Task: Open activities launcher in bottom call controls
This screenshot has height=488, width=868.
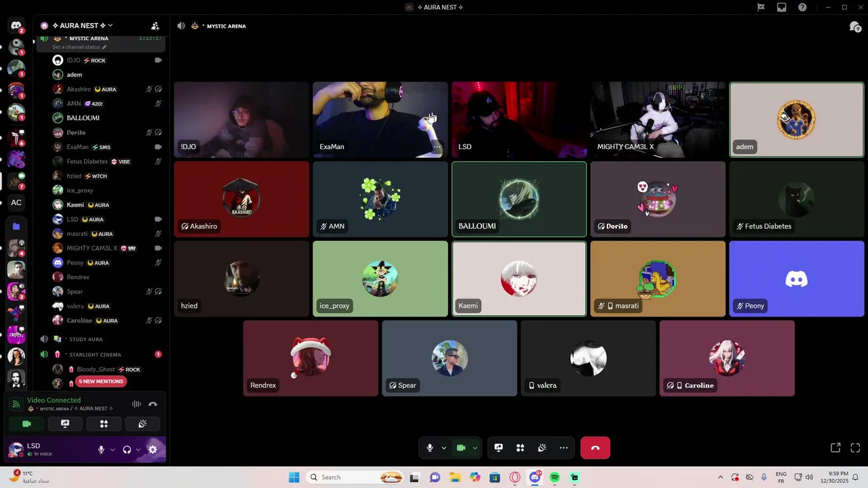Action: click(520, 448)
